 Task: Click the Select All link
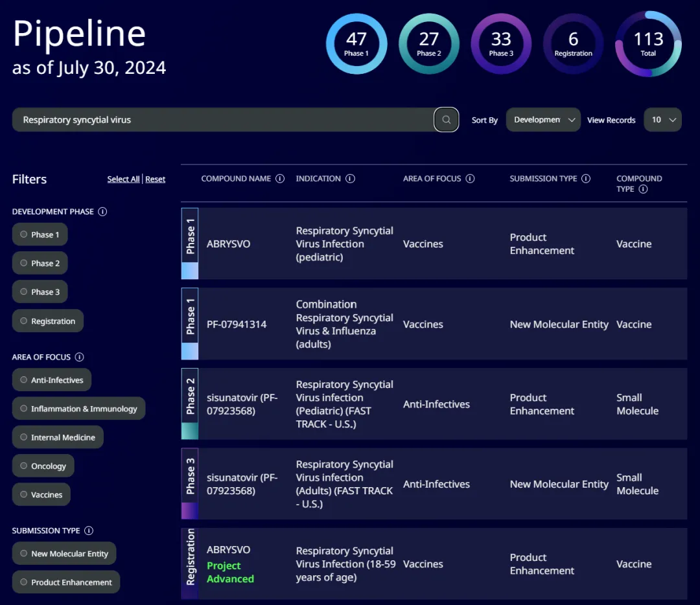[123, 179]
